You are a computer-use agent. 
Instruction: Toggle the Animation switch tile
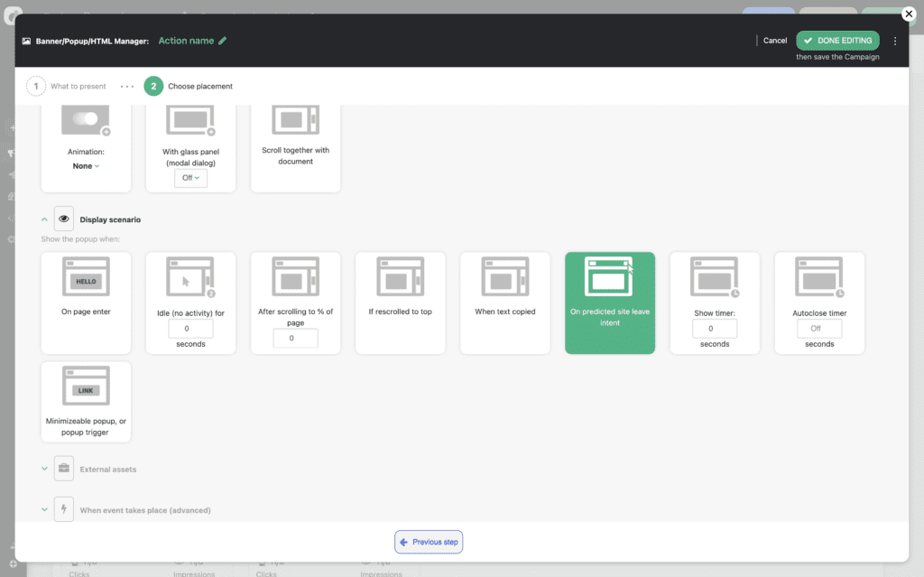click(86, 120)
